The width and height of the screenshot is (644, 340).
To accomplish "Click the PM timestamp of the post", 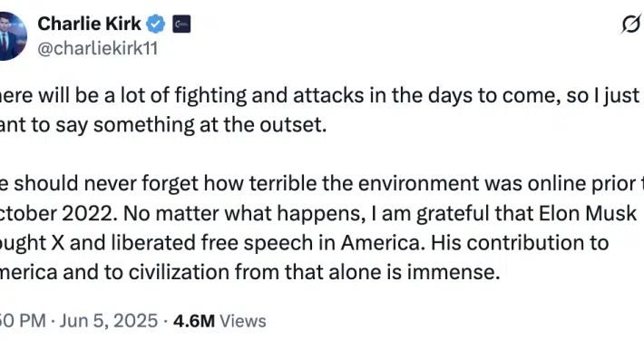I will 23,321.
